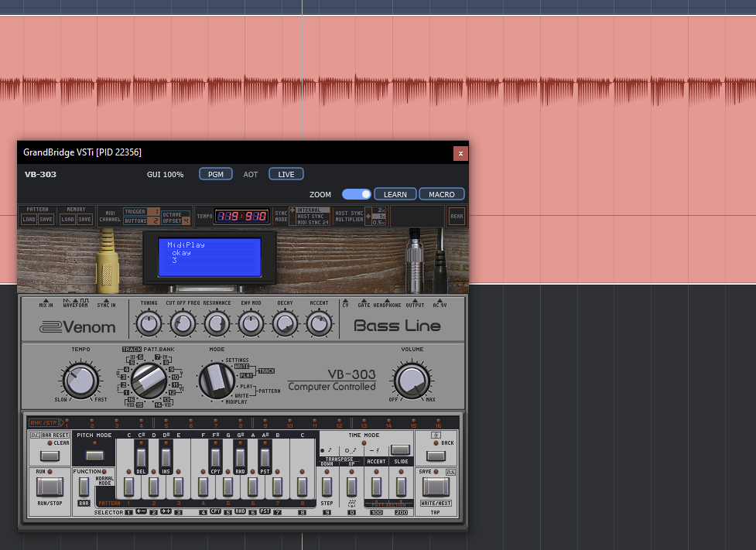
Task: Select pattern 1 low C key button
Action: tap(128, 487)
